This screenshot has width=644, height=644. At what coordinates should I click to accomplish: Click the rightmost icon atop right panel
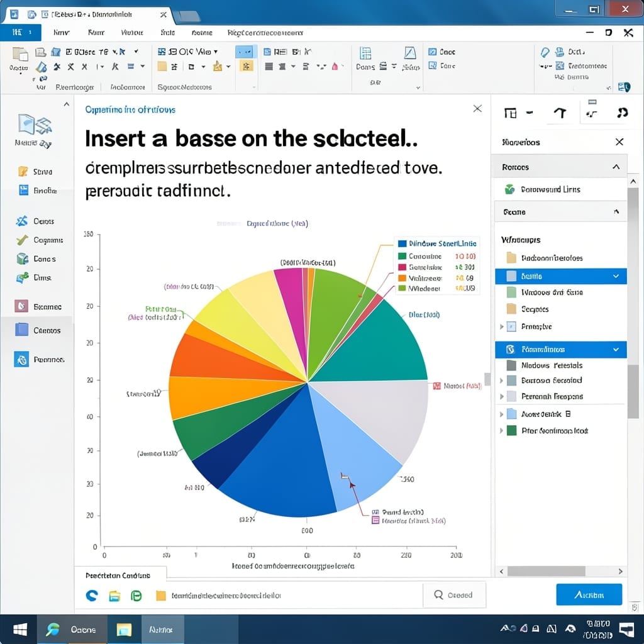[622, 113]
